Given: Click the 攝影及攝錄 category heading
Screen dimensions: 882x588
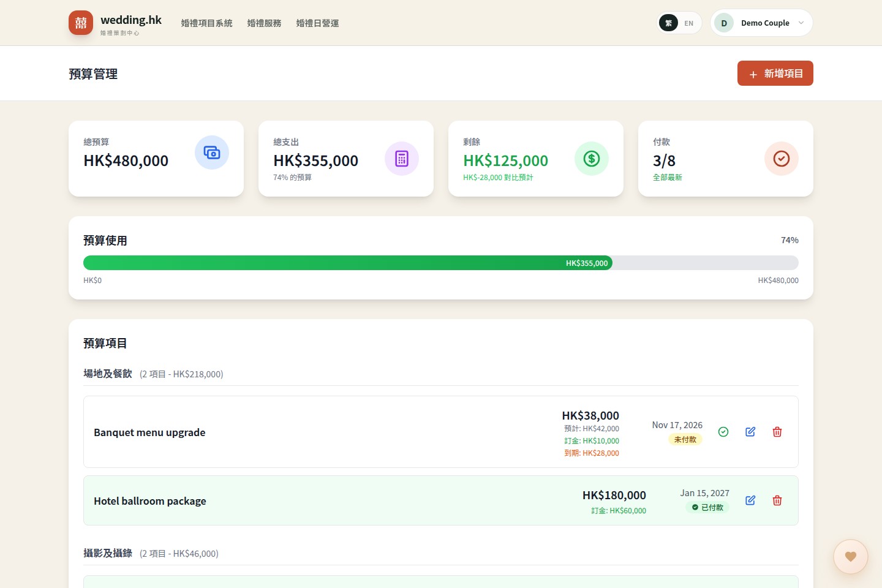Looking at the screenshot, I should coord(108,553).
